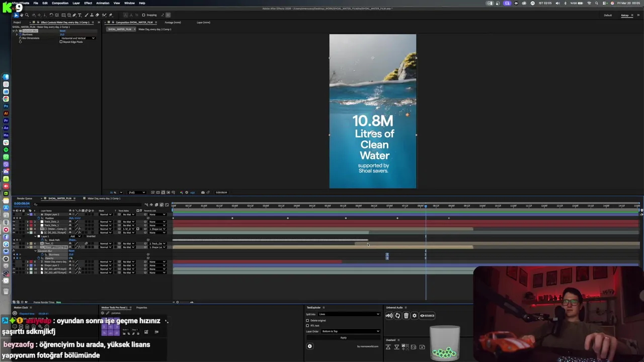Image resolution: width=644 pixels, height=362 pixels.
Task: Click the SHOAL_WATER_FILM breadcrumb in viewer
Action: coord(120,29)
